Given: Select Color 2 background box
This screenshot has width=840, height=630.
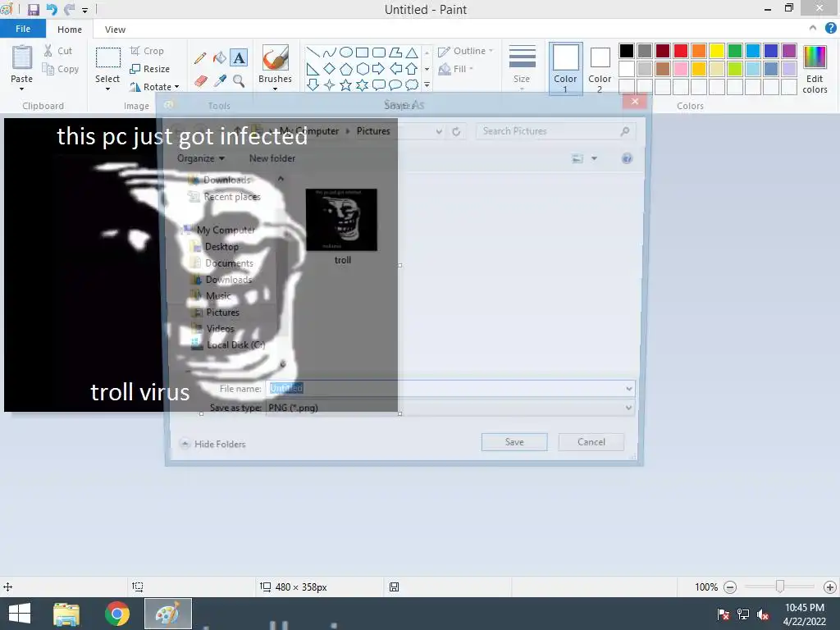Looking at the screenshot, I should tap(600, 69).
